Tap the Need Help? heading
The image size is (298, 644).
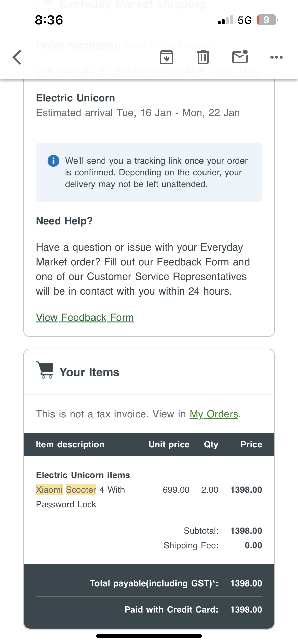64,221
